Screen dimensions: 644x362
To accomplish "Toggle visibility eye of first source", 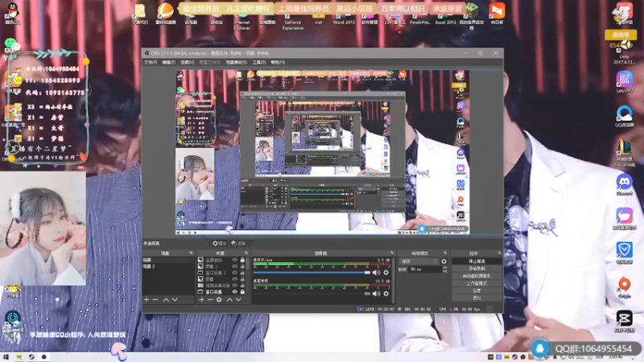I will [x=234, y=260].
